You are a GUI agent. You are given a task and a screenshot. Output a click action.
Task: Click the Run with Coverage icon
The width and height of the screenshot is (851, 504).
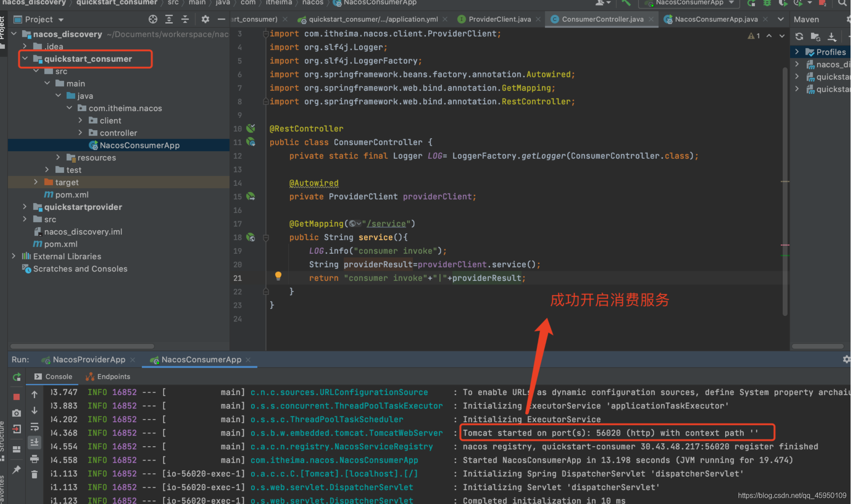783,3
